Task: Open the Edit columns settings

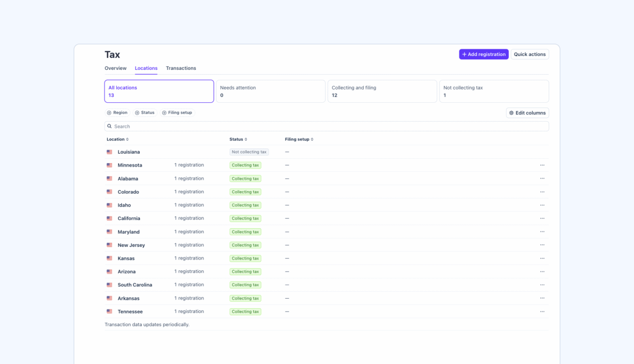Action: tap(527, 113)
